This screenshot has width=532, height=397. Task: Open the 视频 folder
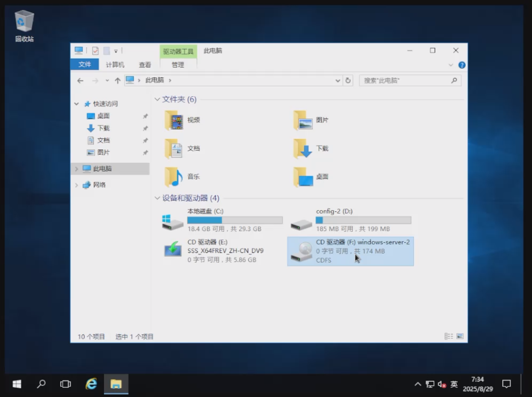coord(174,120)
